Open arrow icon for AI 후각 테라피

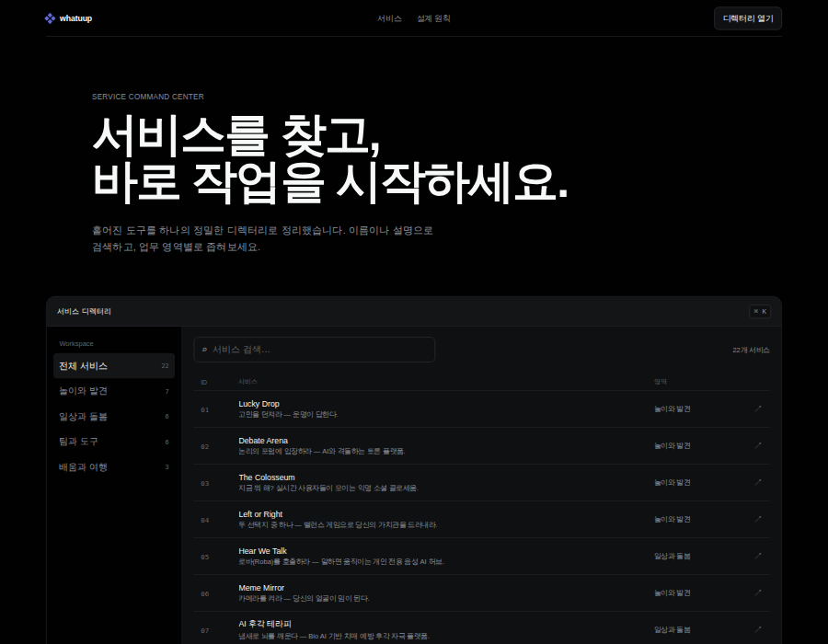(758, 629)
